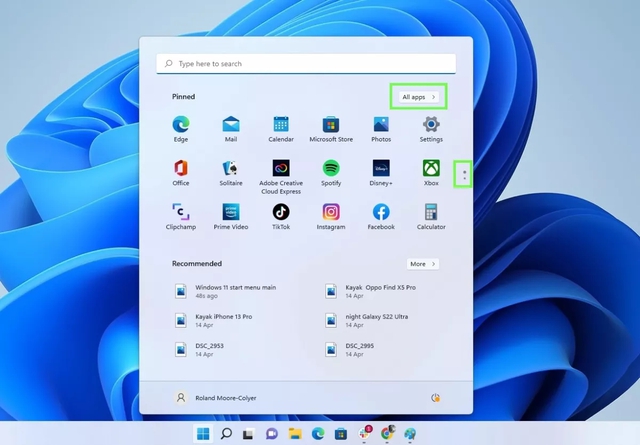Expand More recommended items
640x445 pixels.
(x=423, y=264)
